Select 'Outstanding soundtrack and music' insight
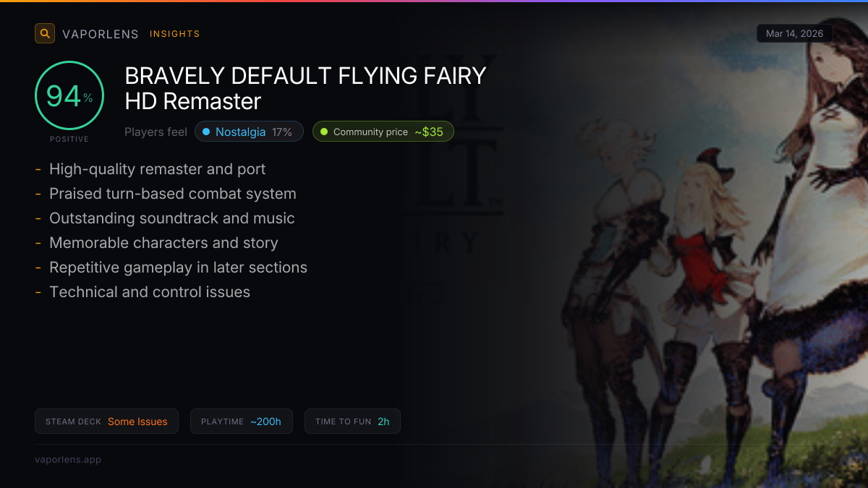This screenshot has width=868, height=488. pos(172,218)
